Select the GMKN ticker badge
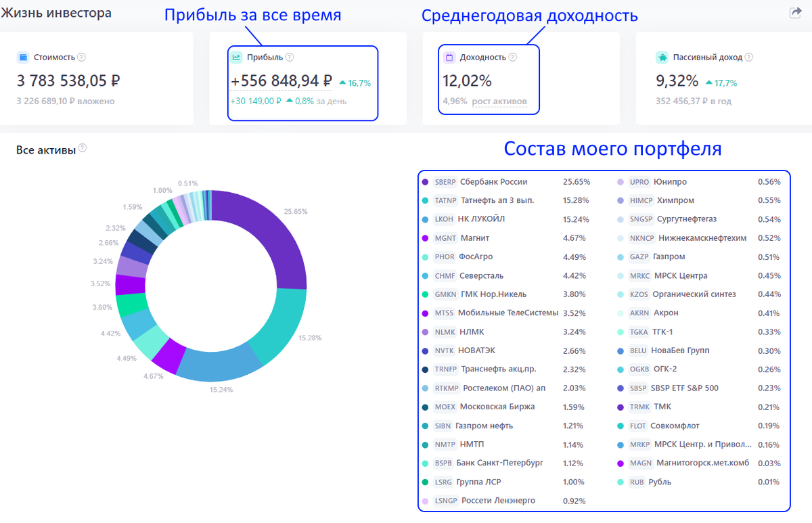Screen dimensions: 812x523 point(445,294)
